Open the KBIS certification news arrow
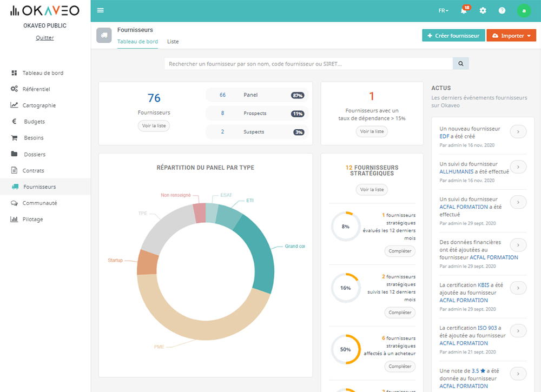 (518, 288)
